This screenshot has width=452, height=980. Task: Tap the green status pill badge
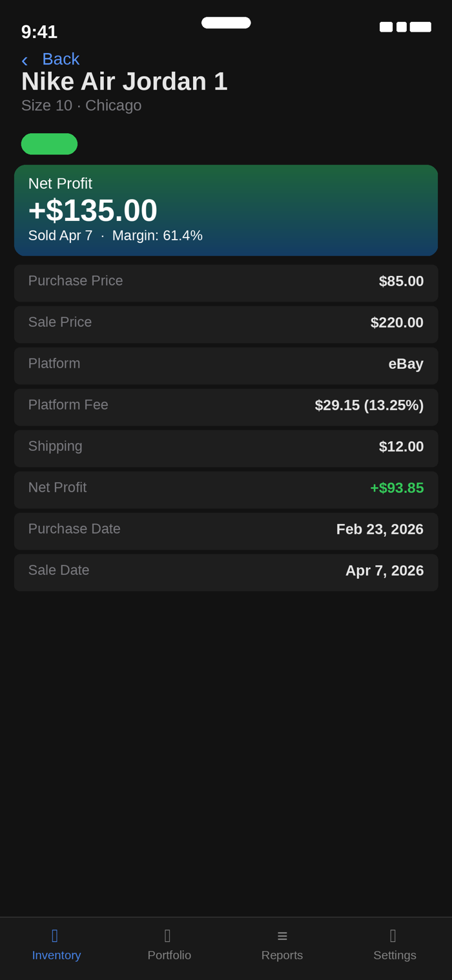(x=49, y=144)
